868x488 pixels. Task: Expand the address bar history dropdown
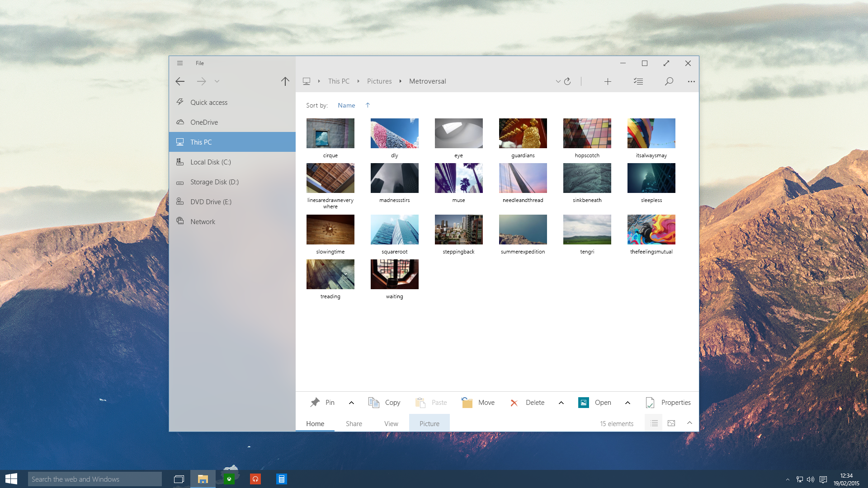click(x=558, y=81)
